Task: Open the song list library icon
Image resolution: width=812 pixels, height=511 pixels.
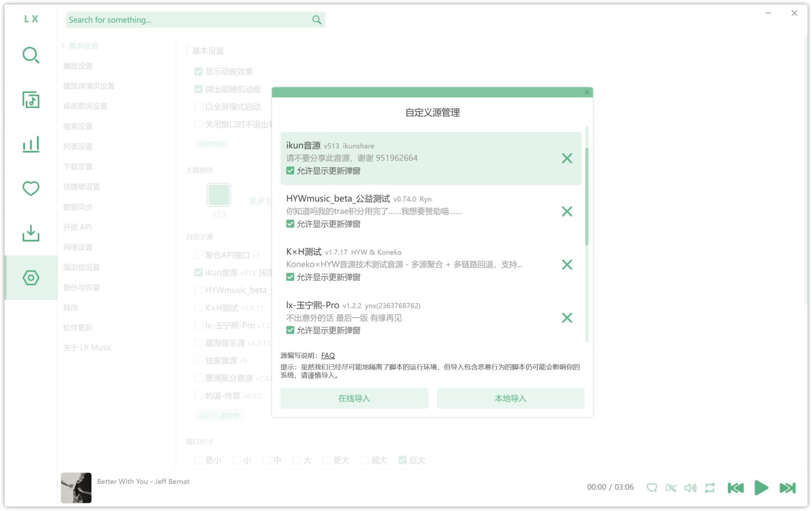Action: point(31,99)
